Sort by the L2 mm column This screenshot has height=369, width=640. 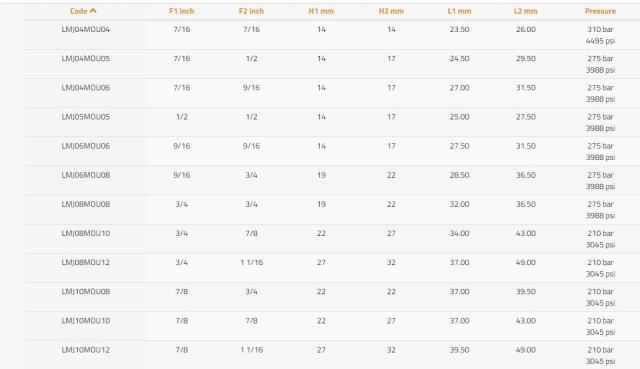526,11
